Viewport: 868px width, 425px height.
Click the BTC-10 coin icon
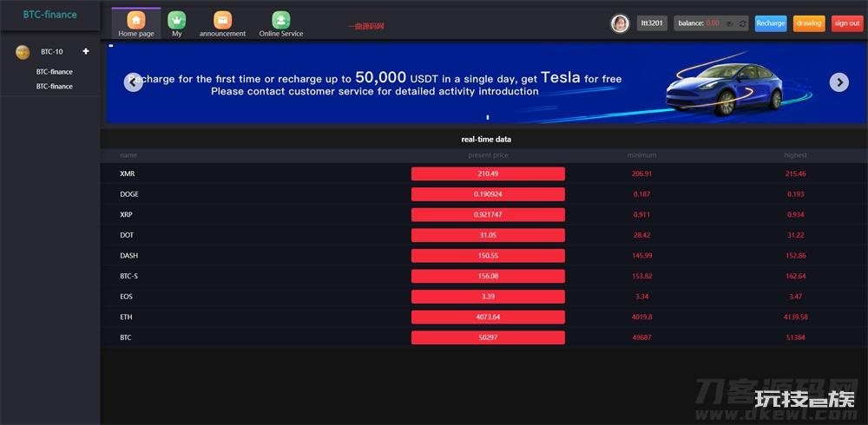(x=23, y=52)
